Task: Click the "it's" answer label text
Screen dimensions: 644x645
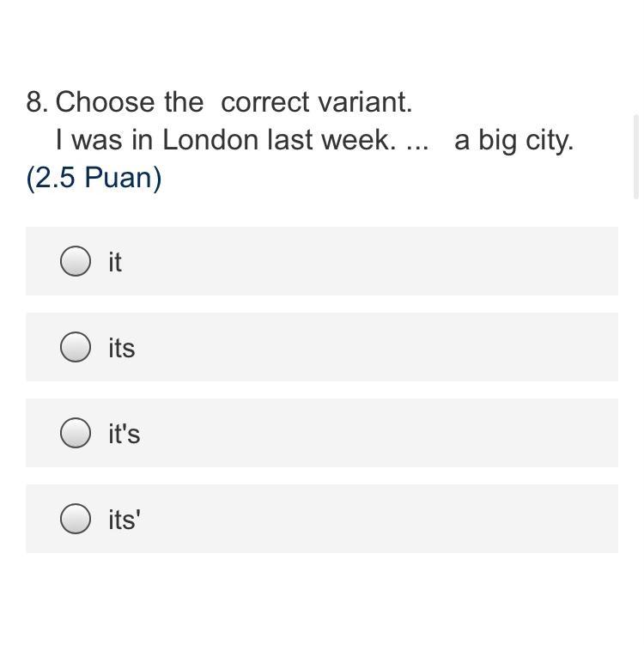Action: click(125, 434)
